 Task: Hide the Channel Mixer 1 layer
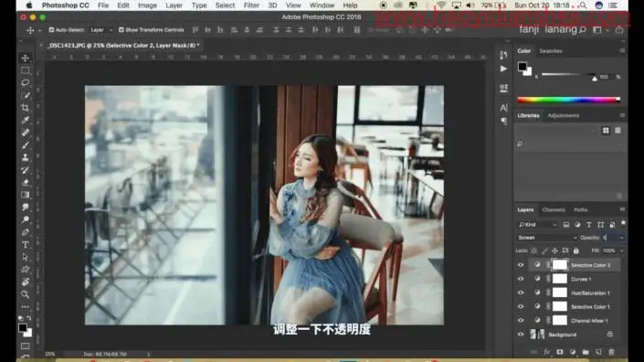(x=521, y=321)
